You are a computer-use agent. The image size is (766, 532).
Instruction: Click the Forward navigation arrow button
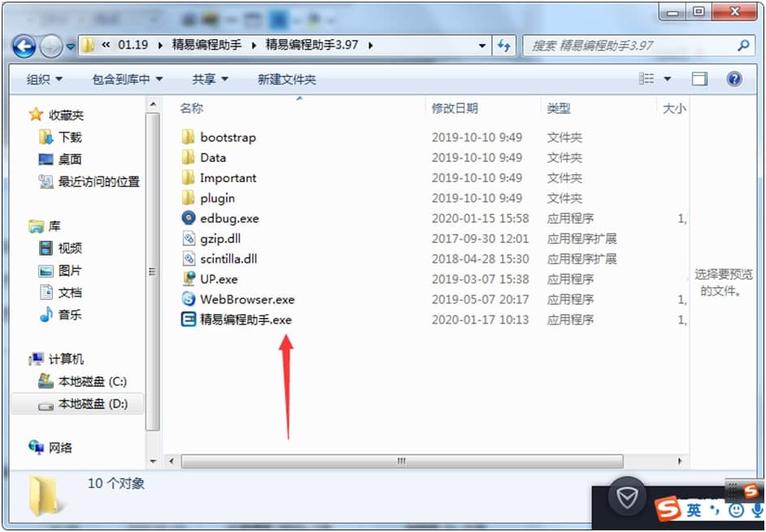click(x=50, y=47)
